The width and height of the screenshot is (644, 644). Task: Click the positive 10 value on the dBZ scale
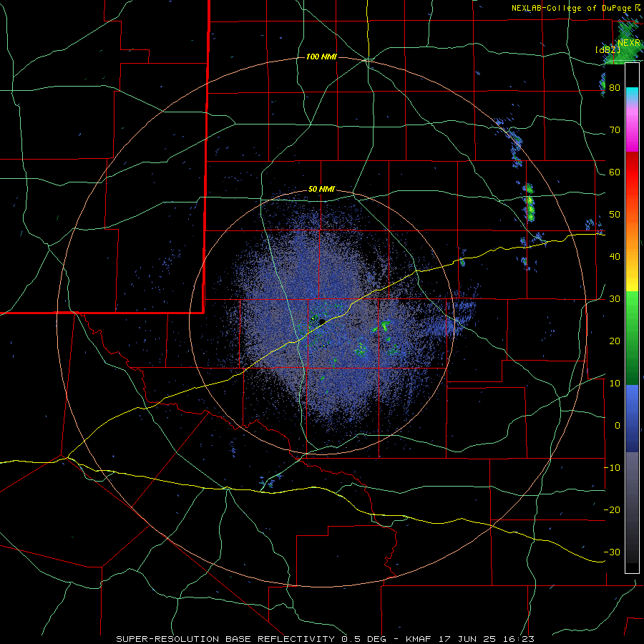coord(615,384)
